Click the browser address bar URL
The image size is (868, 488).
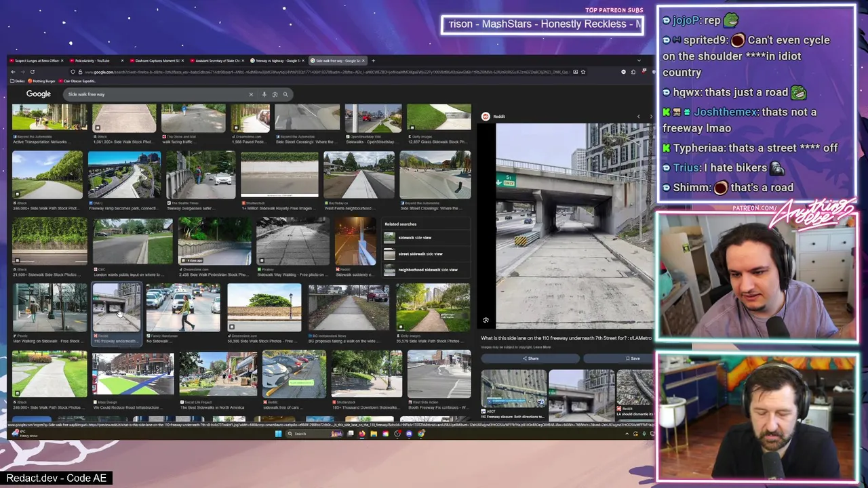[x=325, y=72]
